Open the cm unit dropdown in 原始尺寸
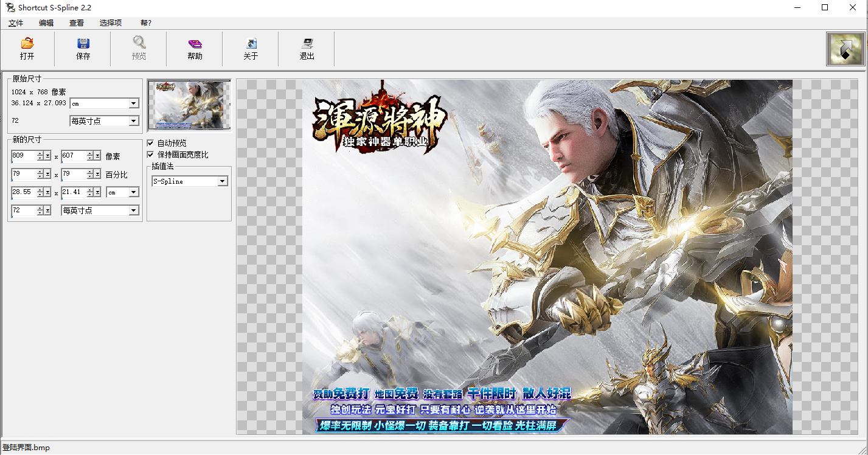868x455 pixels. point(134,103)
